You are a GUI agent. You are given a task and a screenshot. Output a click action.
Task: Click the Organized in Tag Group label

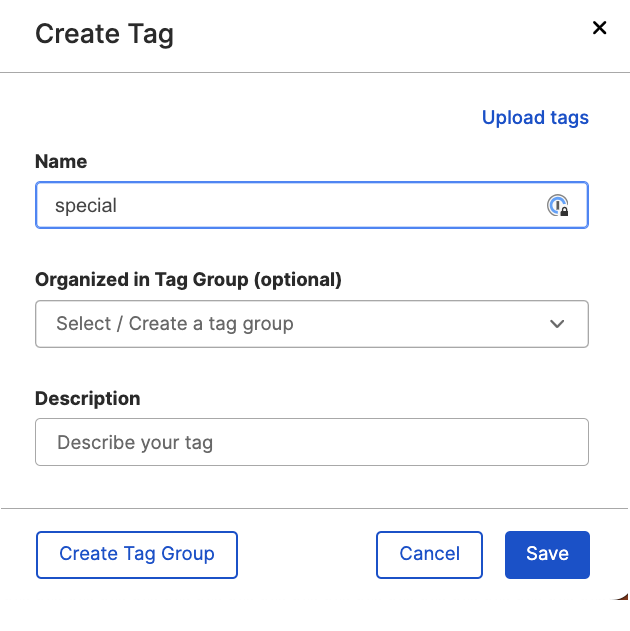click(143, 280)
